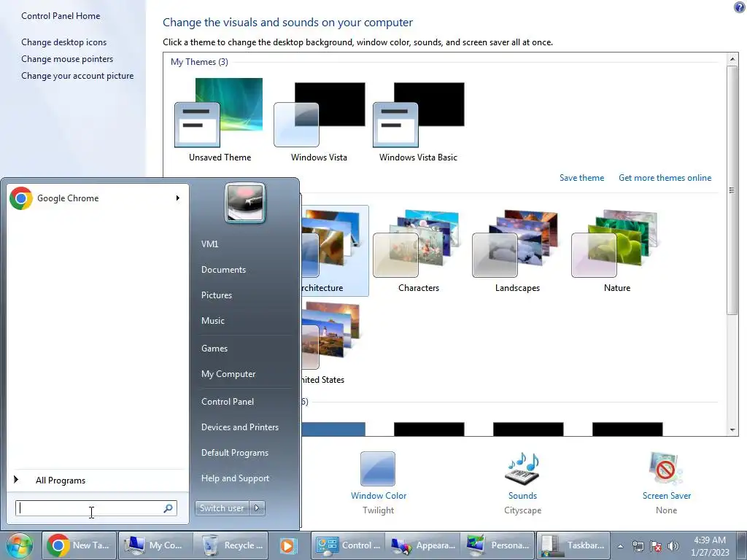Open Screen Saver settings
747x560 pixels.
667,483
